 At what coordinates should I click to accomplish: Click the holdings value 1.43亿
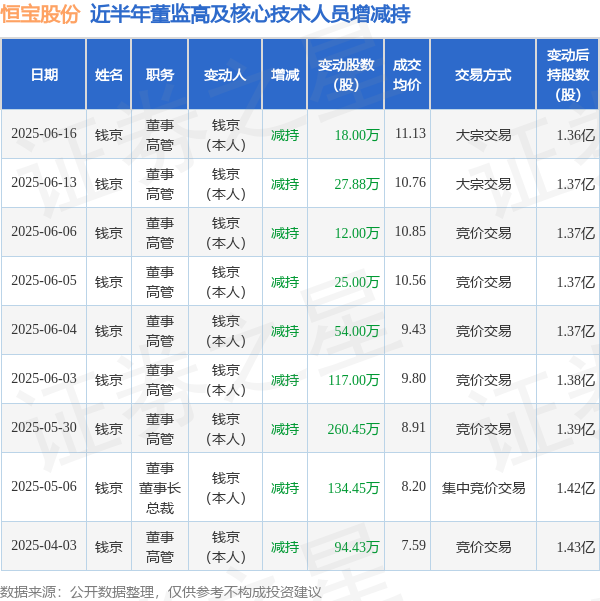[576, 547]
